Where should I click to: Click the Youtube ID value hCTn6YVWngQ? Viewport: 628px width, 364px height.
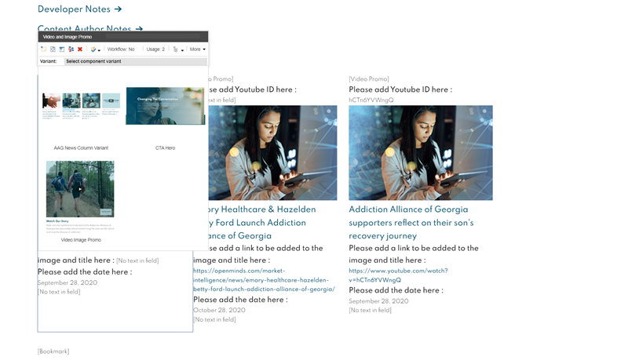tap(371, 100)
